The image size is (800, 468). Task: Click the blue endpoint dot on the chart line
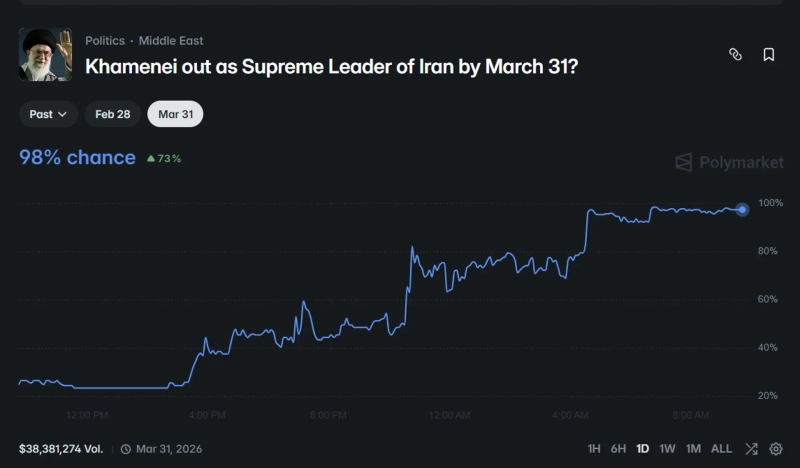(x=742, y=210)
